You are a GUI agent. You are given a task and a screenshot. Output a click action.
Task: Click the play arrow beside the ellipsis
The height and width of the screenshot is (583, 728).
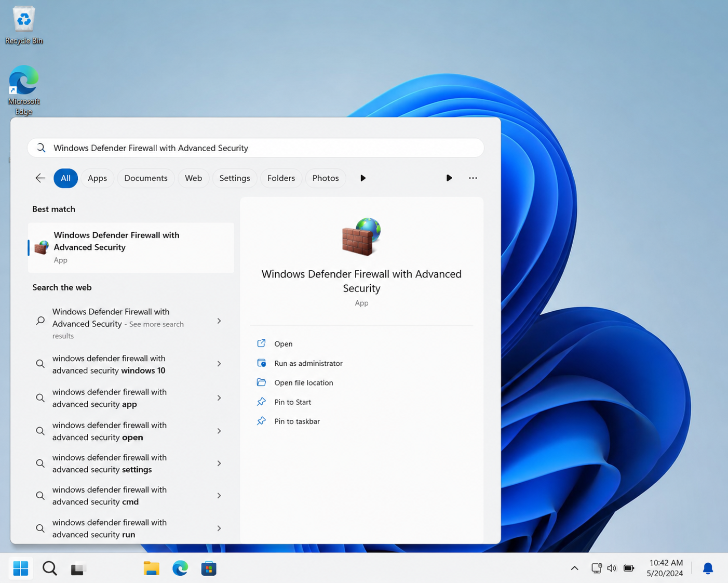[x=449, y=178]
